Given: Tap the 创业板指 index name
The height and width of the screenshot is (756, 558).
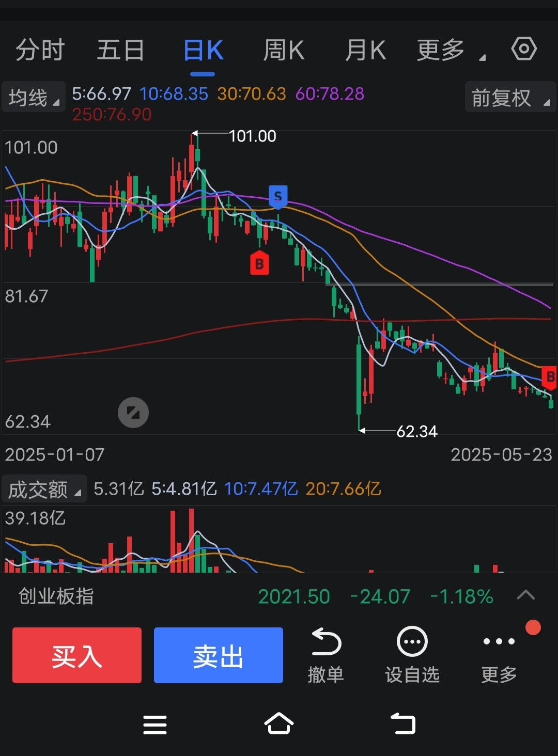Looking at the screenshot, I should 56,596.
